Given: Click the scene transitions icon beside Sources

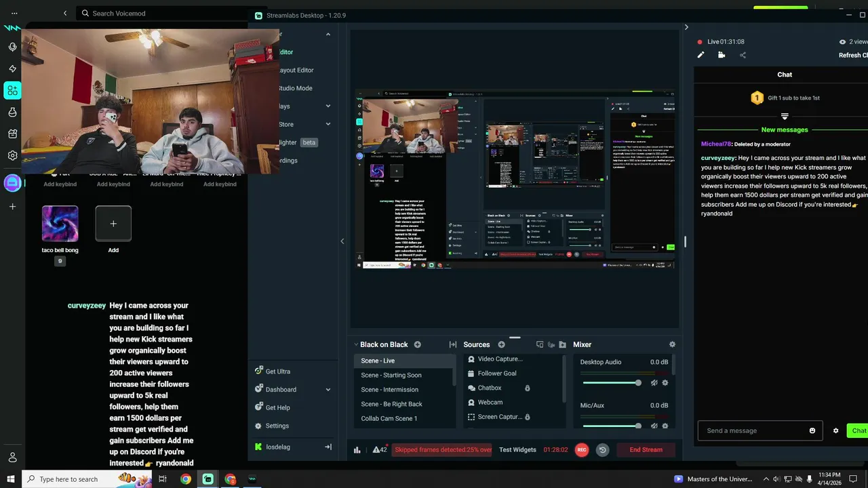Looking at the screenshot, I should click(453, 344).
